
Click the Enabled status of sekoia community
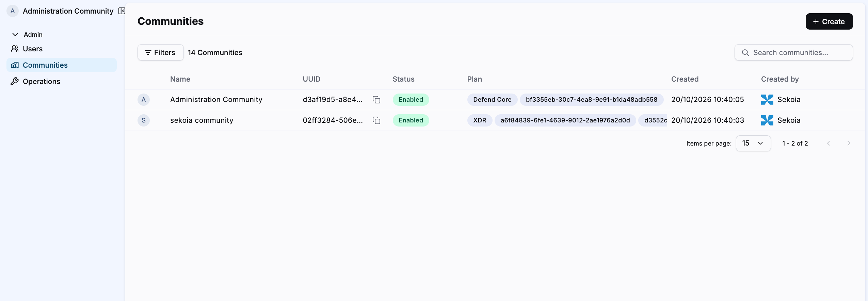pyautogui.click(x=411, y=120)
